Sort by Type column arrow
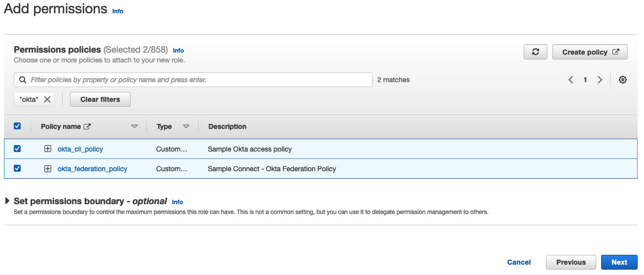The width and height of the screenshot is (644, 275). (186, 126)
